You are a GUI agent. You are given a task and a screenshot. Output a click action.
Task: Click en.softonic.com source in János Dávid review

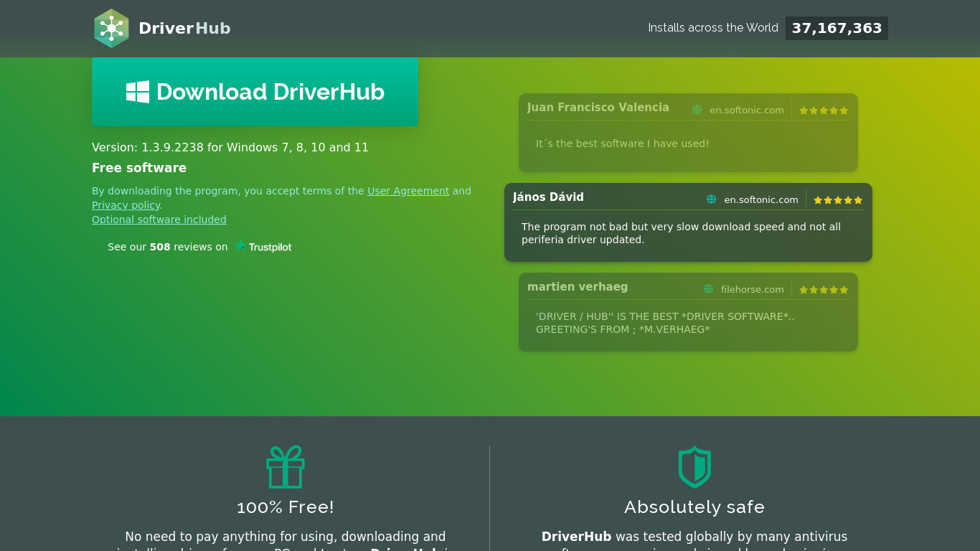[761, 199]
